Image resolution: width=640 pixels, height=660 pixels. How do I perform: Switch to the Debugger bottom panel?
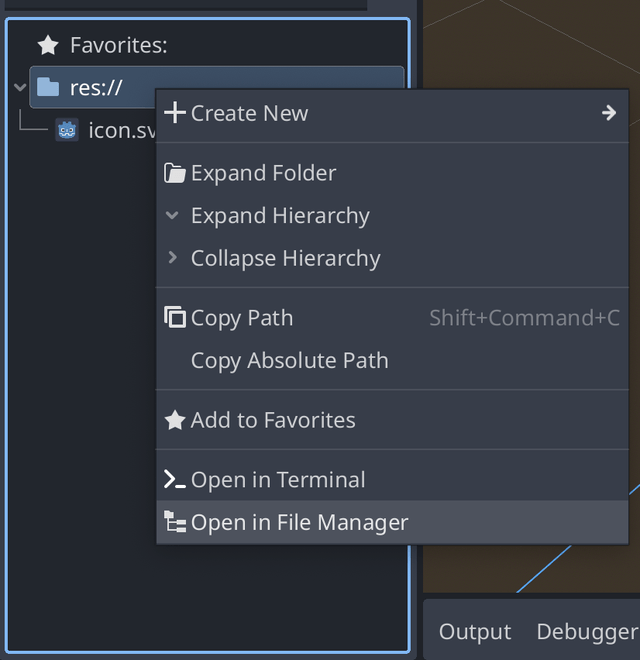pyautogui.click(x=586, y=632)
